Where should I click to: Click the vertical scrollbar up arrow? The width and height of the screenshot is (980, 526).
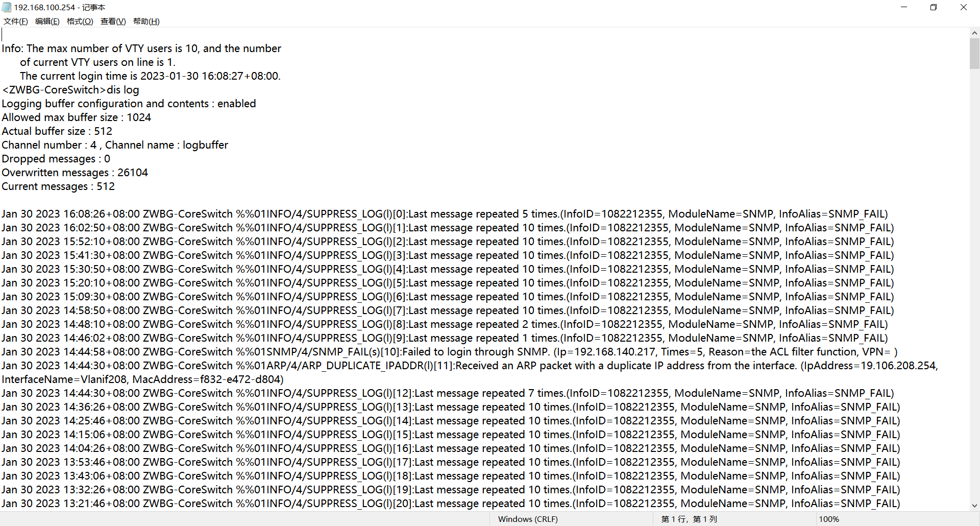(x=974, y=33)
